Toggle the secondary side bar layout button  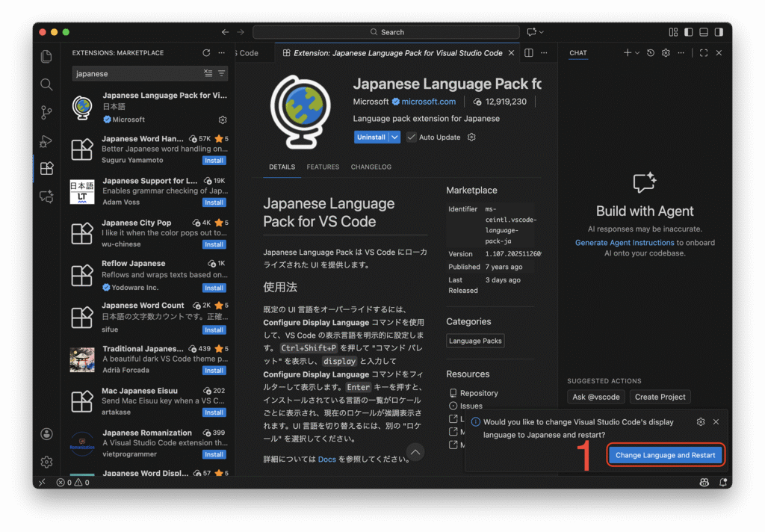click(x=719, y=32)
